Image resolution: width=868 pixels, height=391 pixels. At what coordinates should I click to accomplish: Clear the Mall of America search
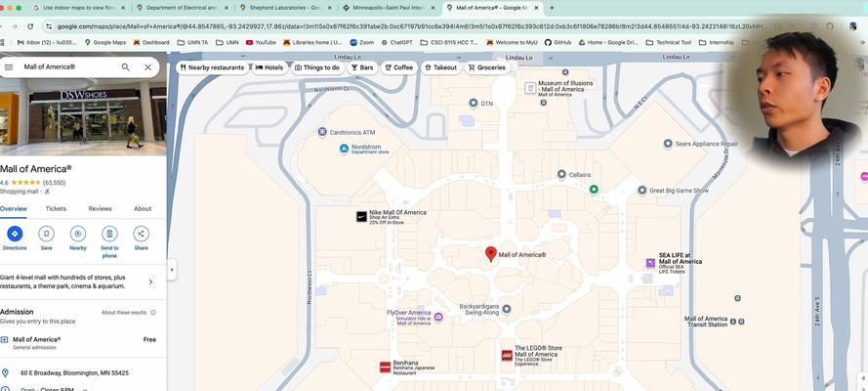(147, 67)
